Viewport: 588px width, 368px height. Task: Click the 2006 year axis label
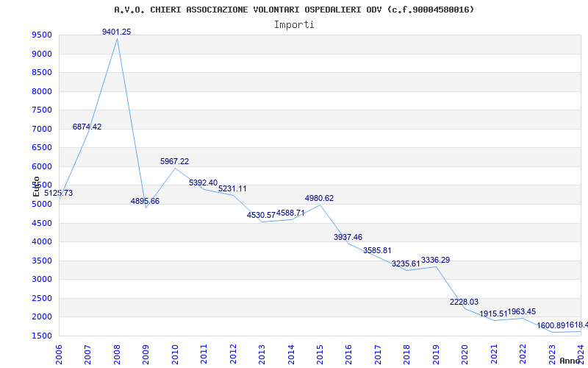[x=59, y=355]
